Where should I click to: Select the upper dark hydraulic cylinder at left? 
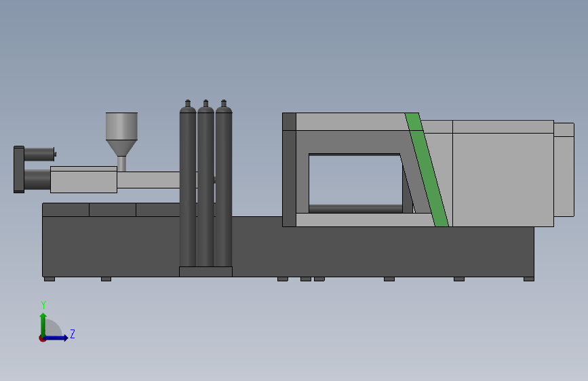[39, 154]
